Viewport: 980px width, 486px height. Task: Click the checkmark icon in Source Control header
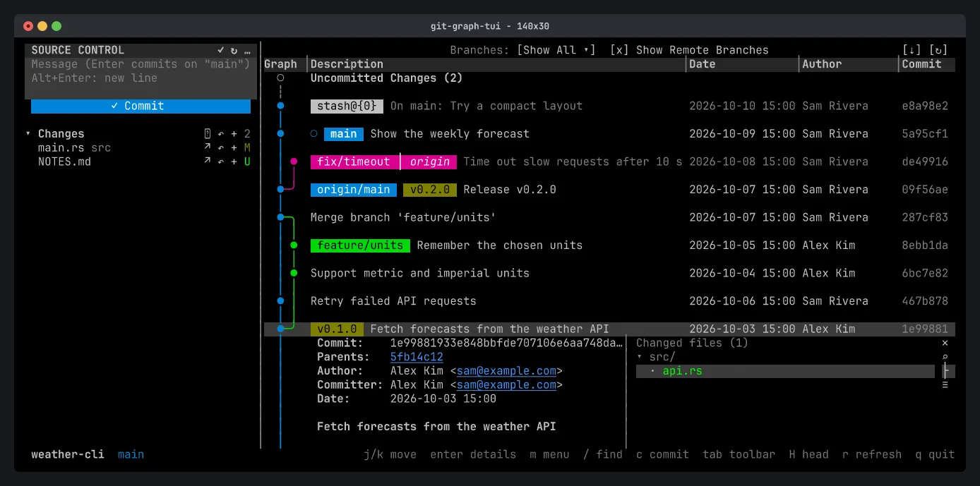click(220, 50)
